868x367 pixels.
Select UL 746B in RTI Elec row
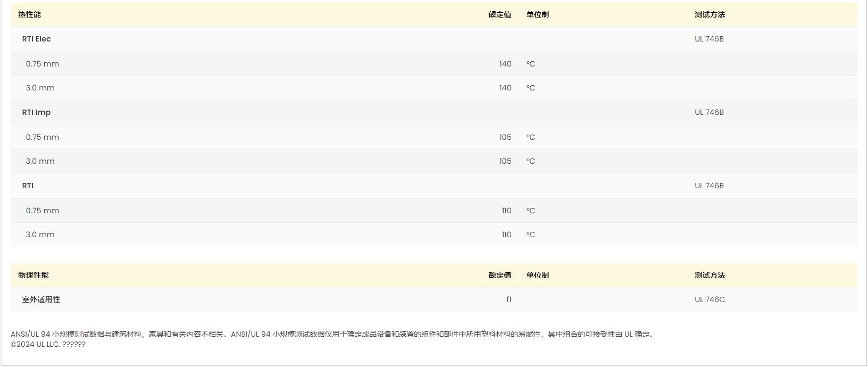(x=709, y=39)
